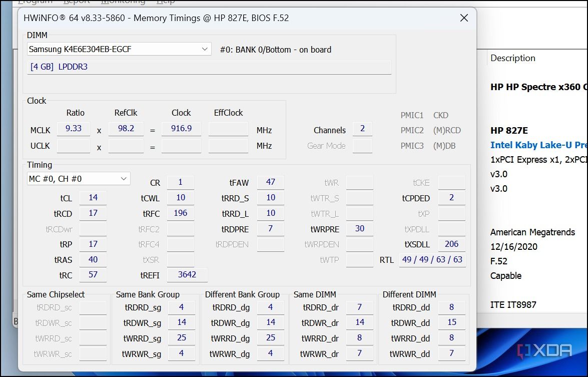588x377 pixels.
Task: Click the empty UCLK Ratio field
Action: 74,146
